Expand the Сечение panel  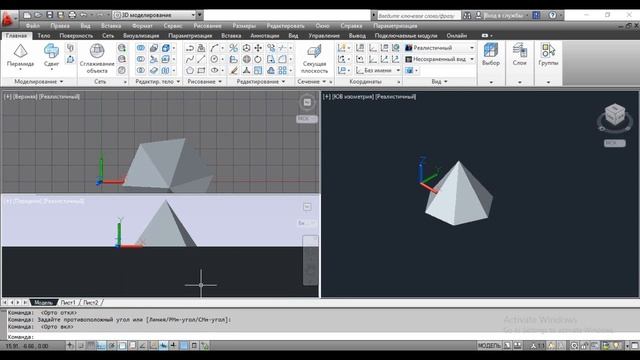coord(311,82)
